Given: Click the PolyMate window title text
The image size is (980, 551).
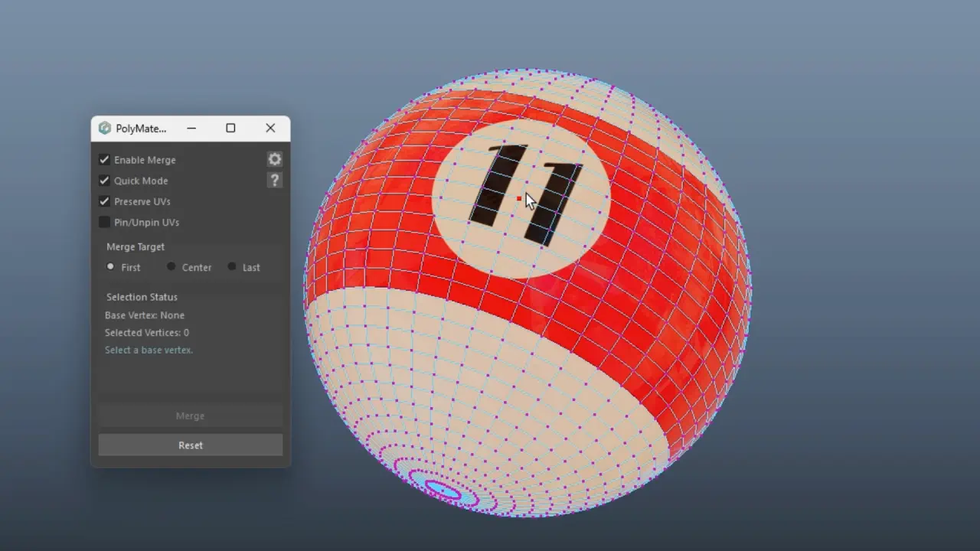Looking at the screenshot, I should pyautogui.click(x=141, y=129).
